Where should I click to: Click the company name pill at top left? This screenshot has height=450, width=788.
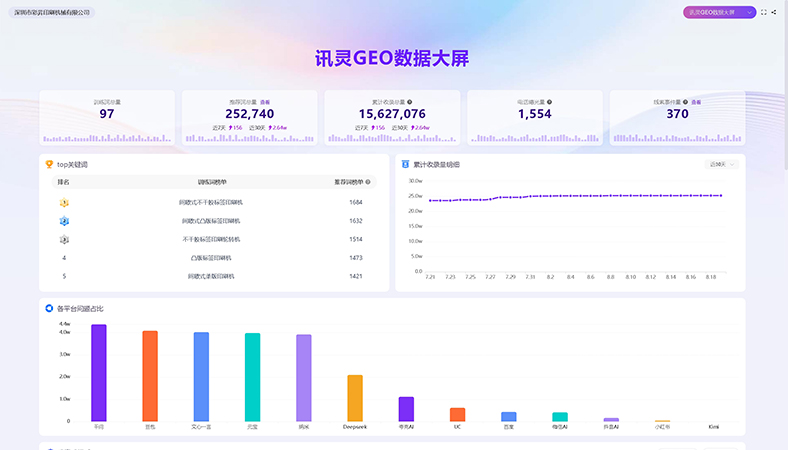tap(52, 12)
